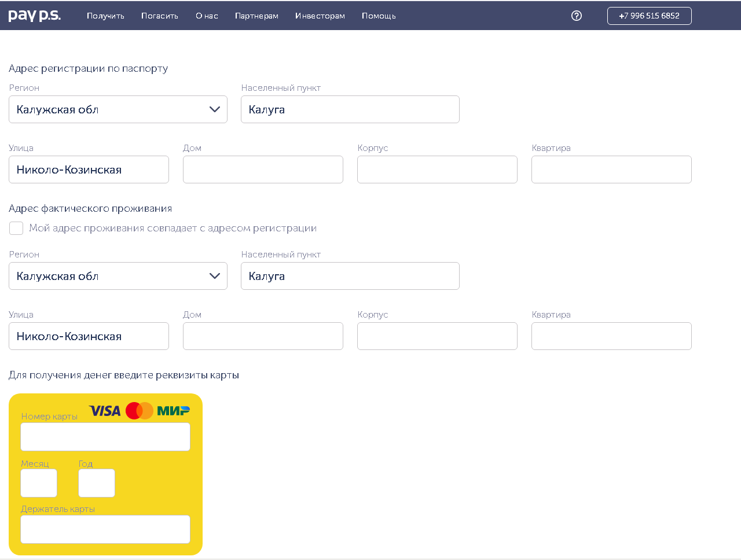This screenshot has height=560, width=741.
Task: Click the +7 996 515 6852 phone button
Action: (x=649, y=16)
